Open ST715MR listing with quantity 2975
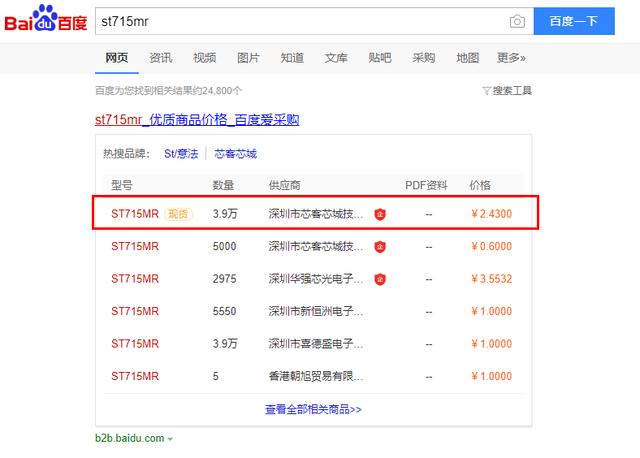Viewport: 640px width, 458px height. point(135,279)
